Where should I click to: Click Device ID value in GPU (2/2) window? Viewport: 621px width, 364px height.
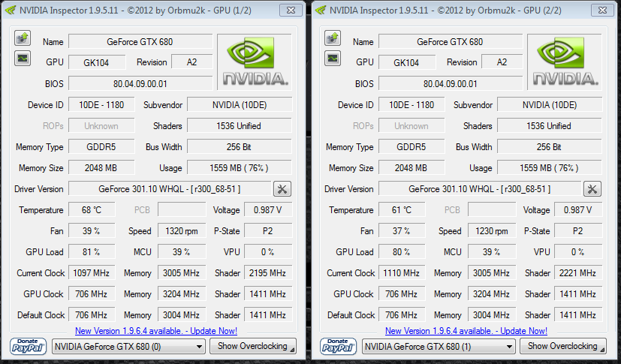(411, 105)
